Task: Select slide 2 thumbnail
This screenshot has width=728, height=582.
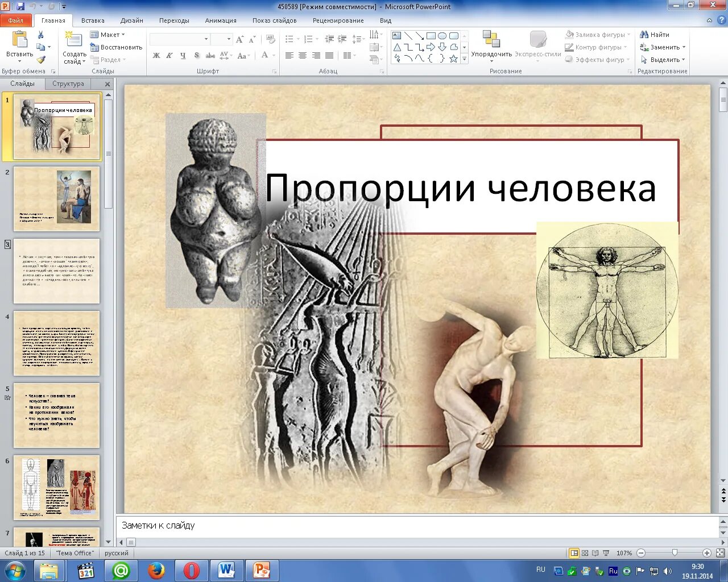Action: 56,199
